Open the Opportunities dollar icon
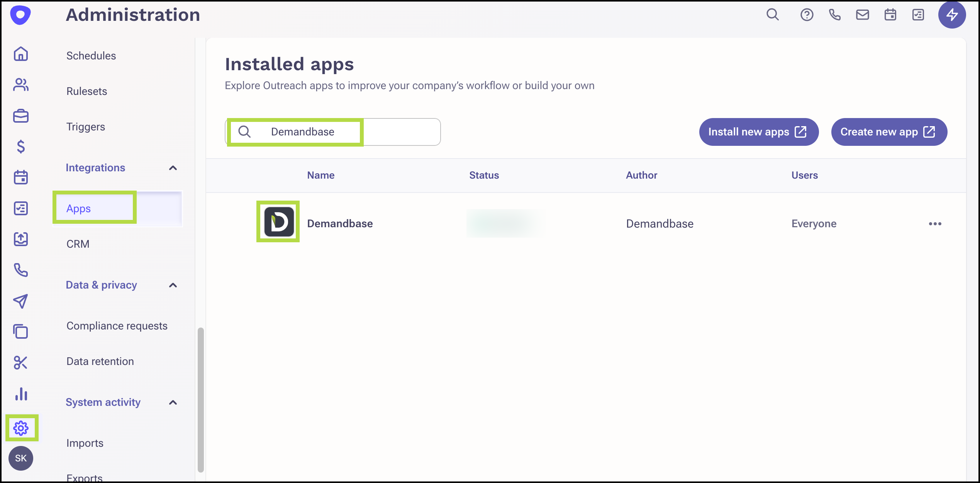 (21, 147)
